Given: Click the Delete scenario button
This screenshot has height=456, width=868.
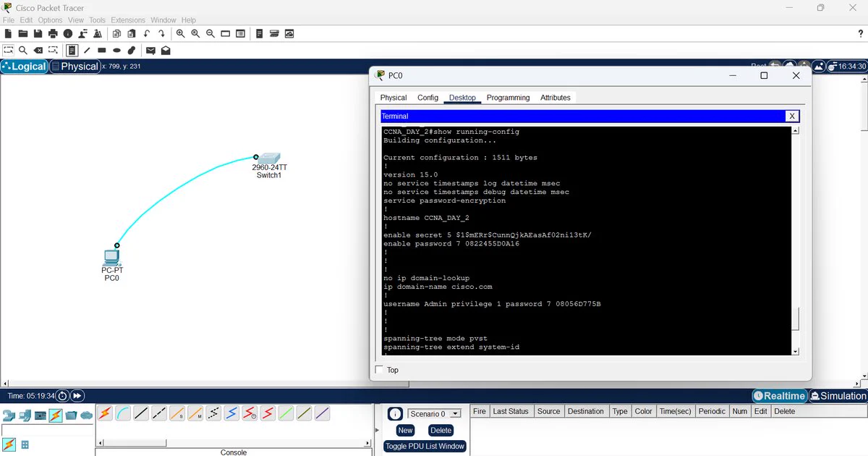Looking at the screenshot, I should [x=441, y=430].
